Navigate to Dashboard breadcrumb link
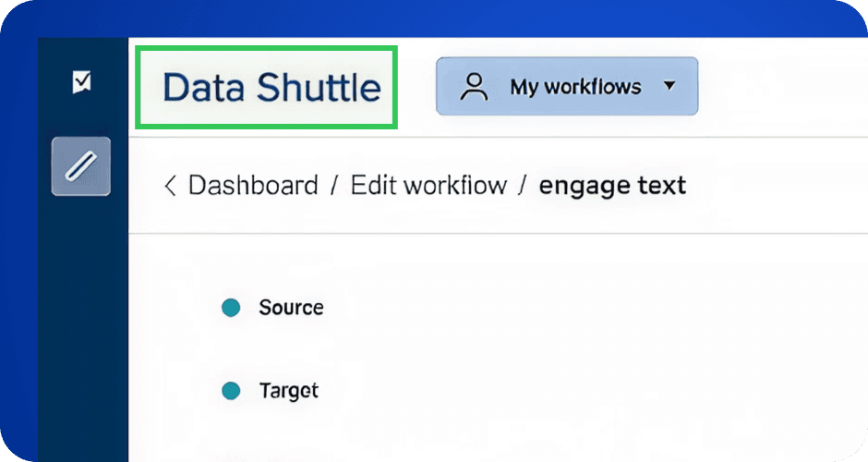The height and width of the screenshot is (462, 868). click(253, 186)
